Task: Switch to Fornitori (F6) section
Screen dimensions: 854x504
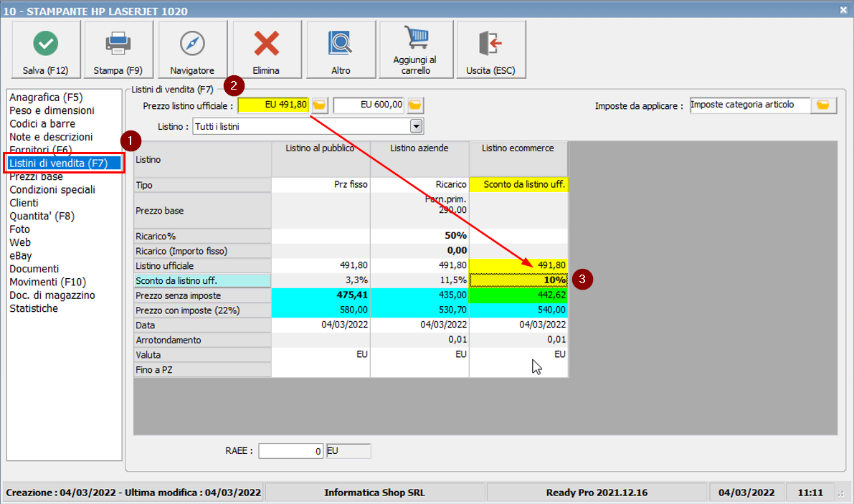Action: [x=41, y=150]
